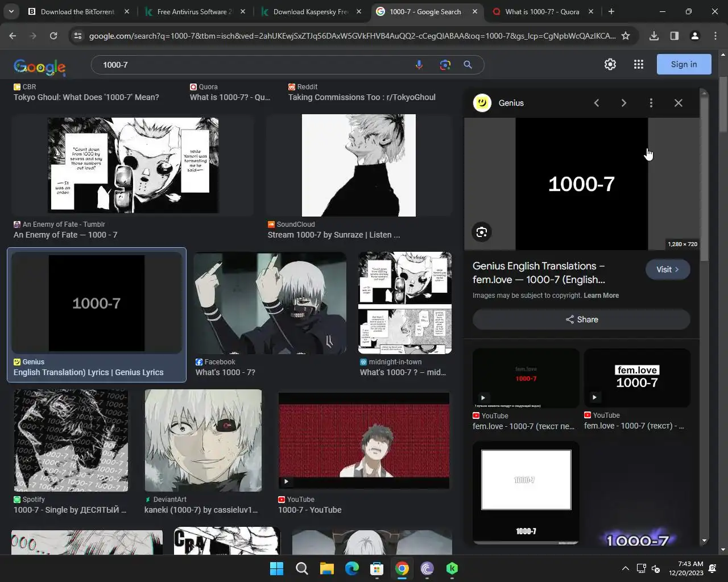Open the YouTube 1000-7 red video thumbnail
The width and height of the screenshot is (728, 582).
[364, 440]
